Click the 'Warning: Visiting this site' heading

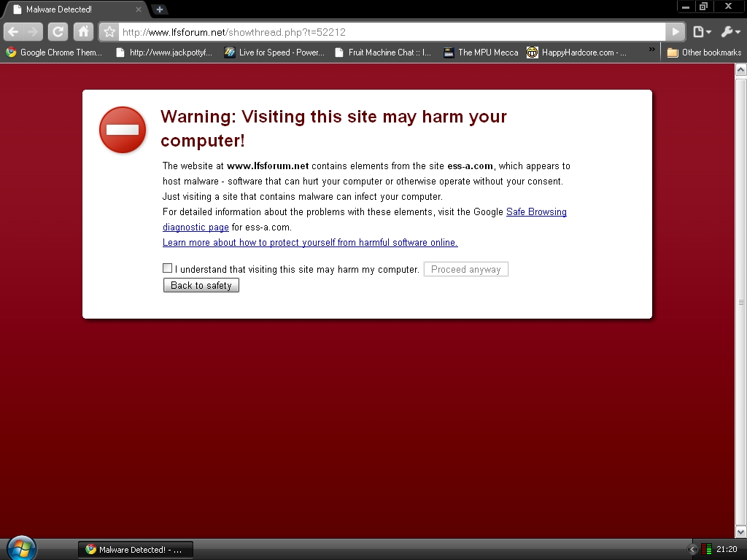click(333, 128)
